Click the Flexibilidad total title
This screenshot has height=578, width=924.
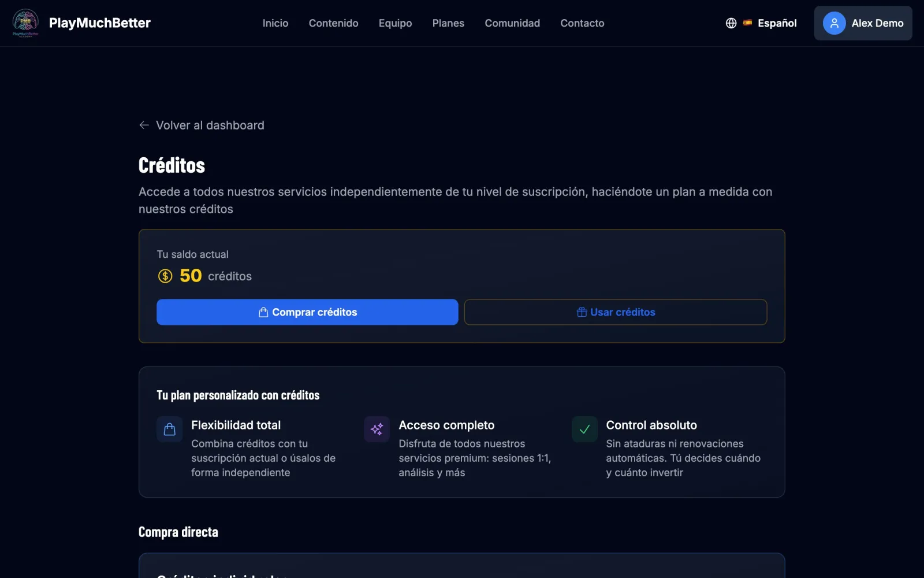point(236,425)
